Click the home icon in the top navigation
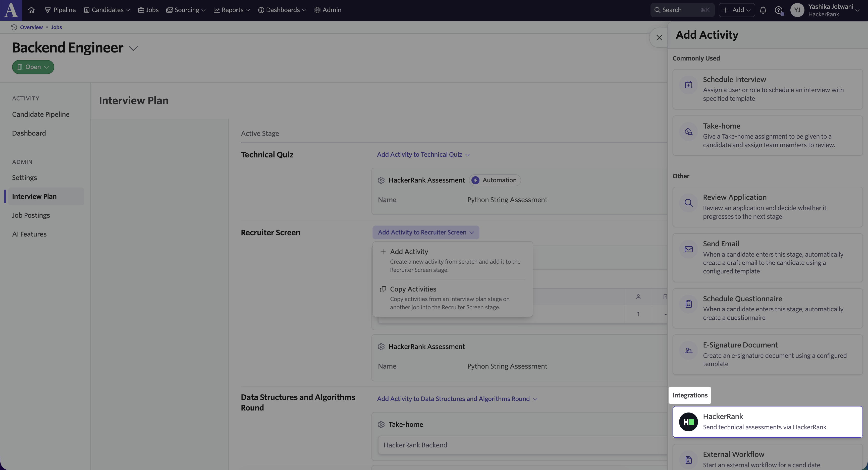 (x=31, y=10)
